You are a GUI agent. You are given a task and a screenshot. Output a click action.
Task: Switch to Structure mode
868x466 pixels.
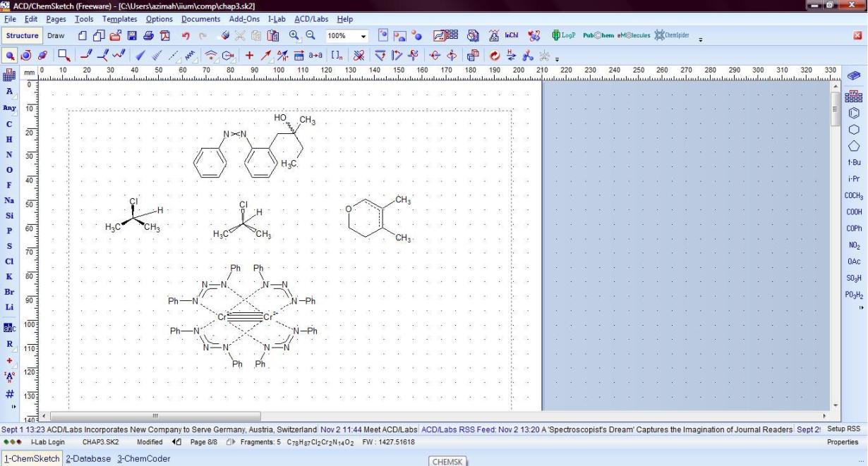23,35
